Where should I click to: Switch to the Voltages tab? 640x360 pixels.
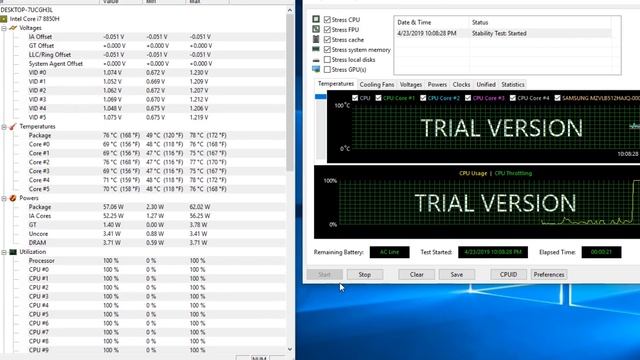pos(411,84)
